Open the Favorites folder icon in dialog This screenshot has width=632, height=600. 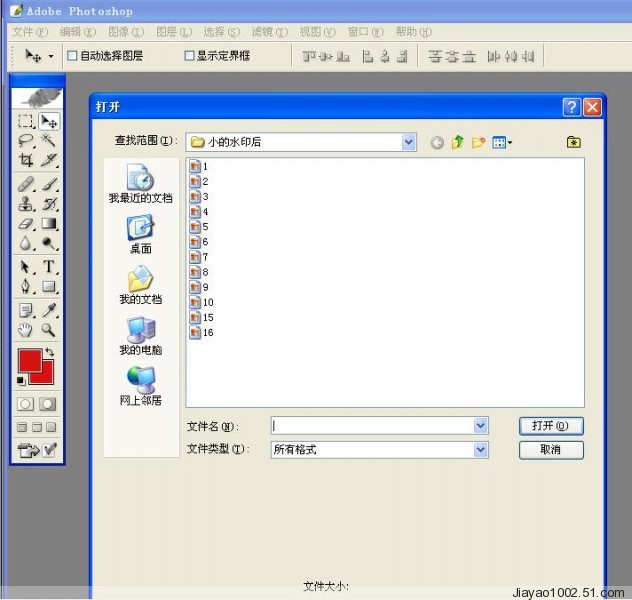574,142
